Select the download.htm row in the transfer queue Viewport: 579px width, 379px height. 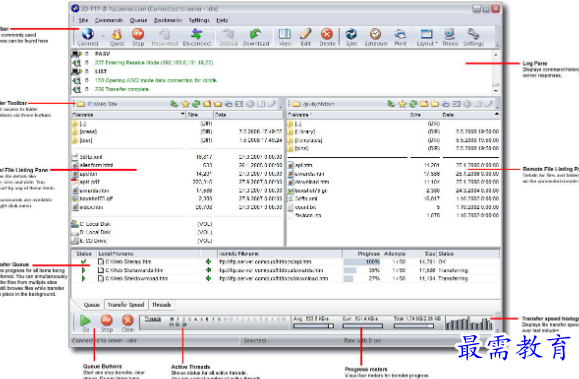[x=285, y=279]
